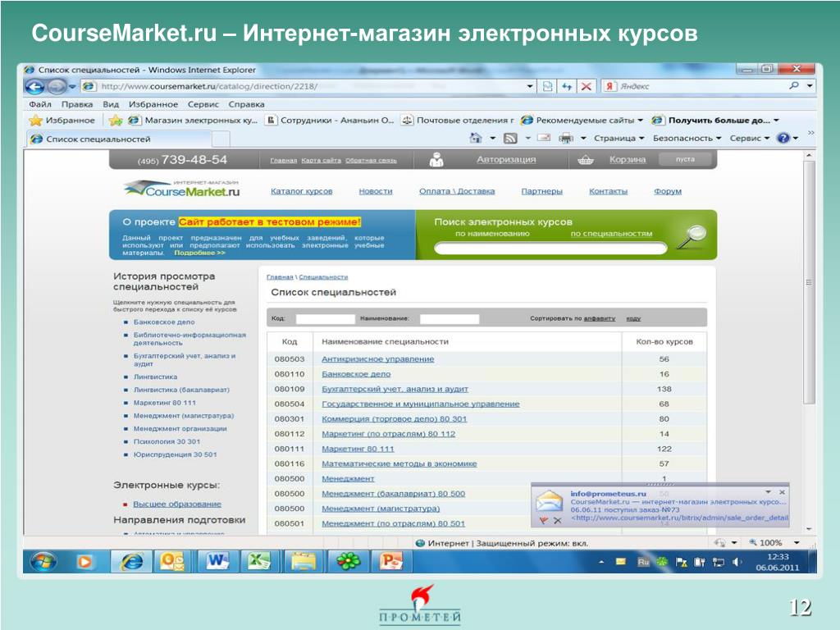Click the user figure icon beside Авторизация

[x=436, y=160]
